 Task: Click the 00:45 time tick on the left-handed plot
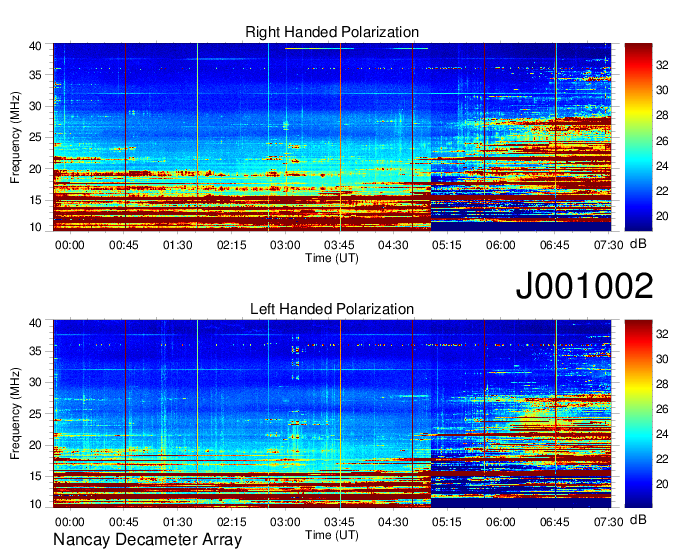tap(124, 522)
